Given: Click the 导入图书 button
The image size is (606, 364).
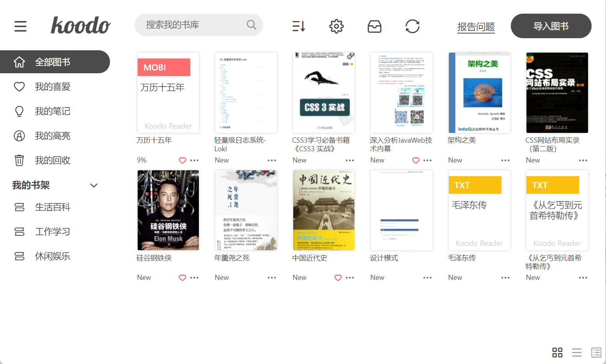Looking at the screenshot, I should 551,26.
